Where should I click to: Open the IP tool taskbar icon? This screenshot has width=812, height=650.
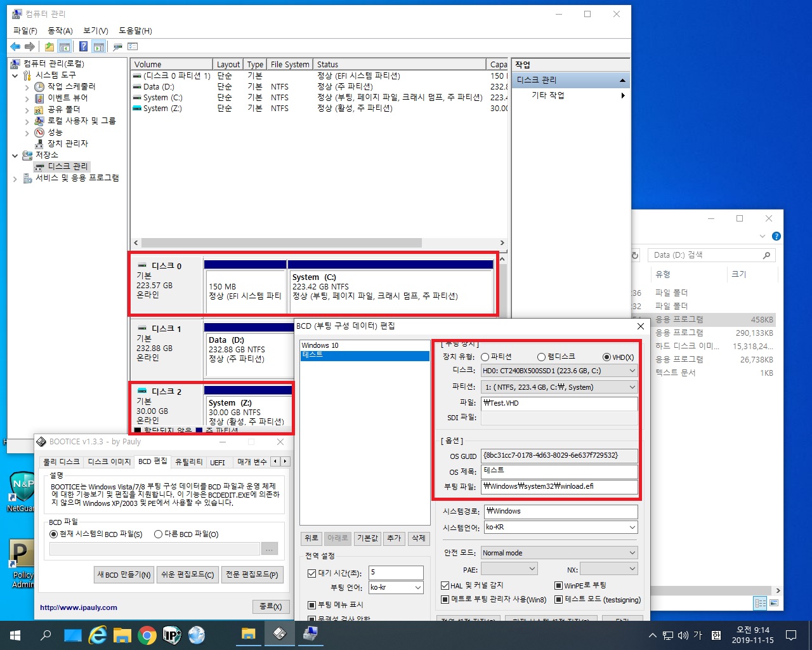(x=172, y=635)
